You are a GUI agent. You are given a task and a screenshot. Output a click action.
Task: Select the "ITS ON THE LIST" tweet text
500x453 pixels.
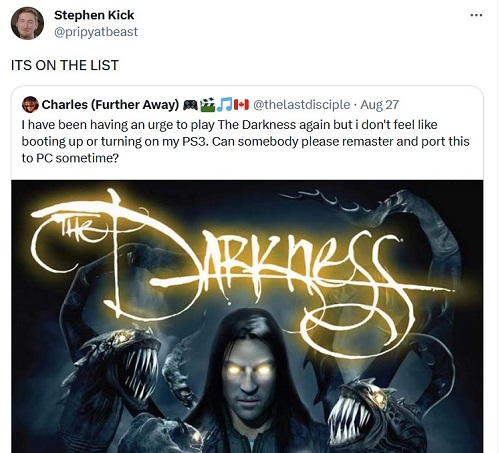pos(65,65)
